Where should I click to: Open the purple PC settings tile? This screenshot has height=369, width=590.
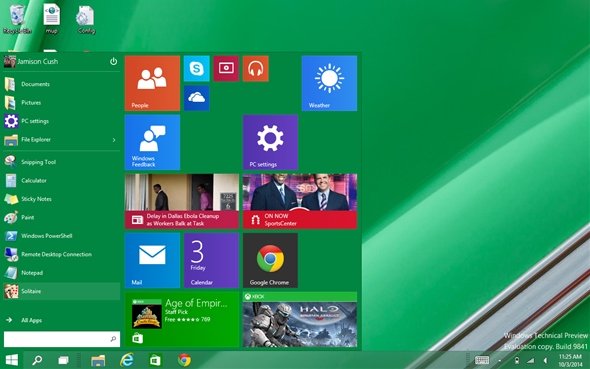point(270,142)
